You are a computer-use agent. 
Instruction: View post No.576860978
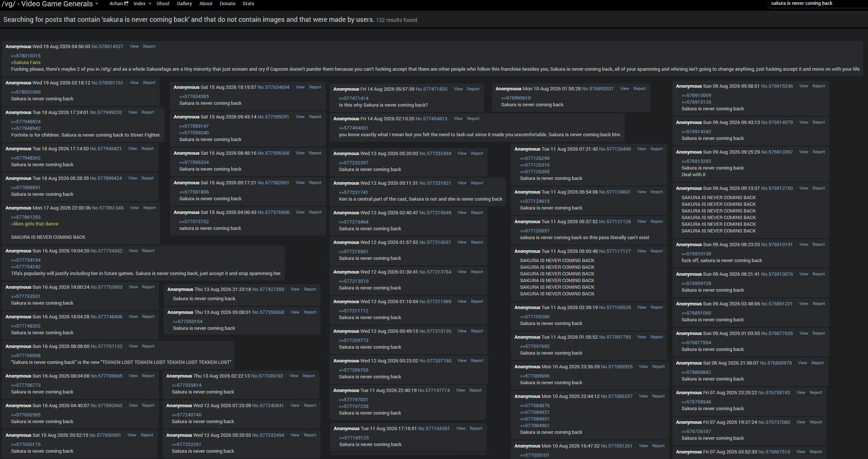point(802,363)
